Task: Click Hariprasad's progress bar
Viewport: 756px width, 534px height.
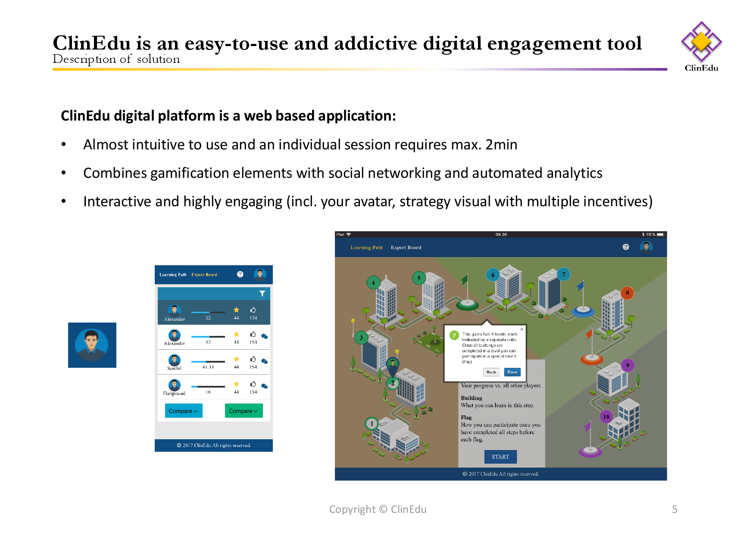Action: (208, 387)
